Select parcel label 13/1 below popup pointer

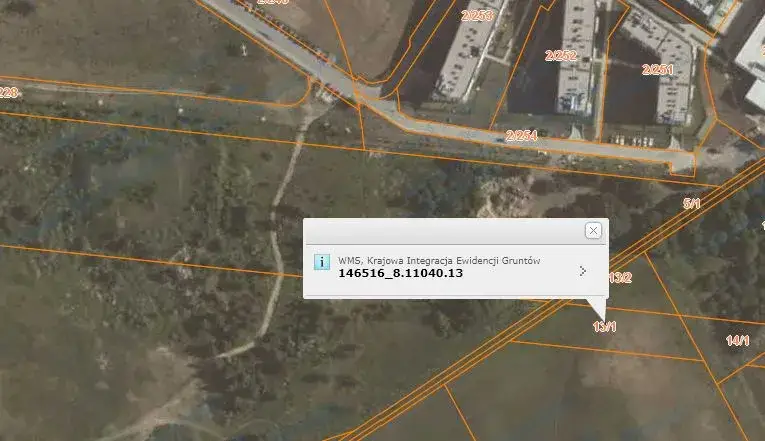point(604,327)
